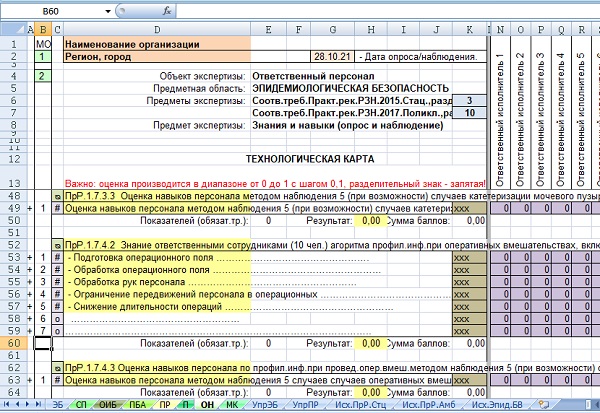The height and width of the screenshot is (413, 600).
Task: Open the ОИБ sheet tab
Action: (x=108, y=404)
